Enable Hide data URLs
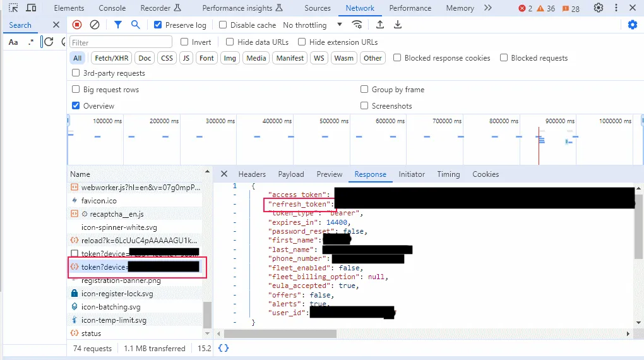 (x=230, y=42)
